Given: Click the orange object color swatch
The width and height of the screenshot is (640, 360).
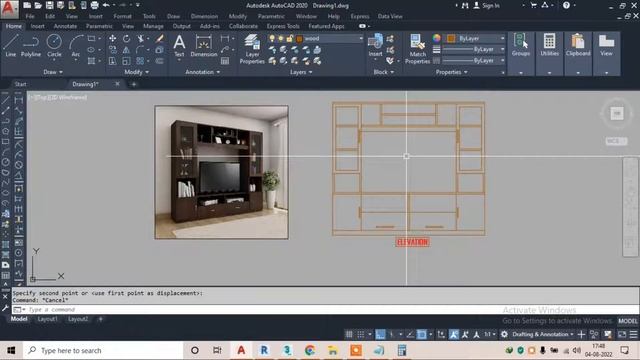Looking at the screenshot, I should [x=451, y=38].
